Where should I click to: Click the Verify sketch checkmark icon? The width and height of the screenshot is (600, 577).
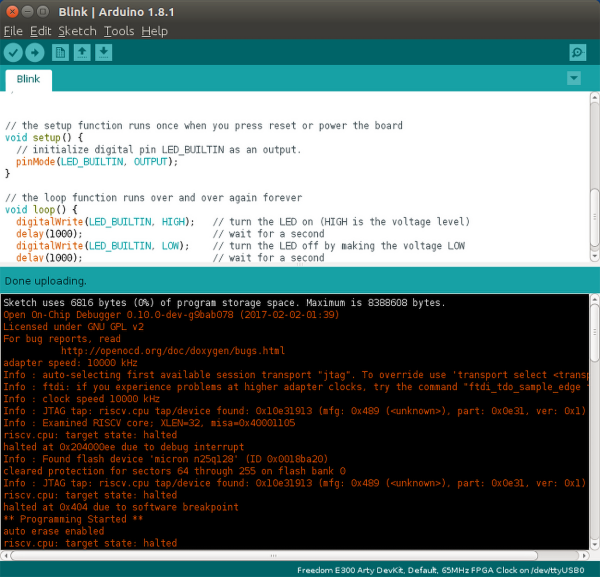click(x=13, y=52)
